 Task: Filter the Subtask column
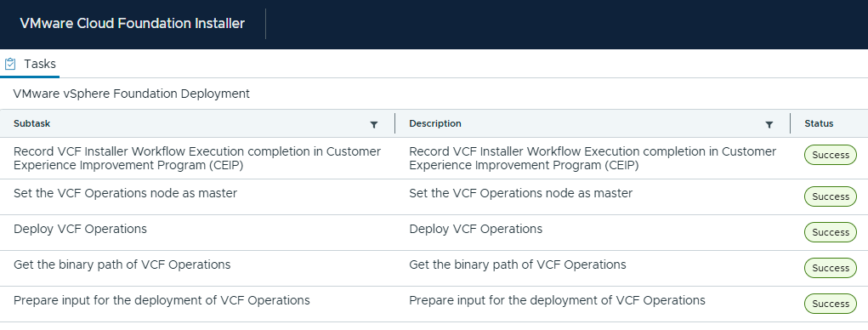click(x=374, y=124)
